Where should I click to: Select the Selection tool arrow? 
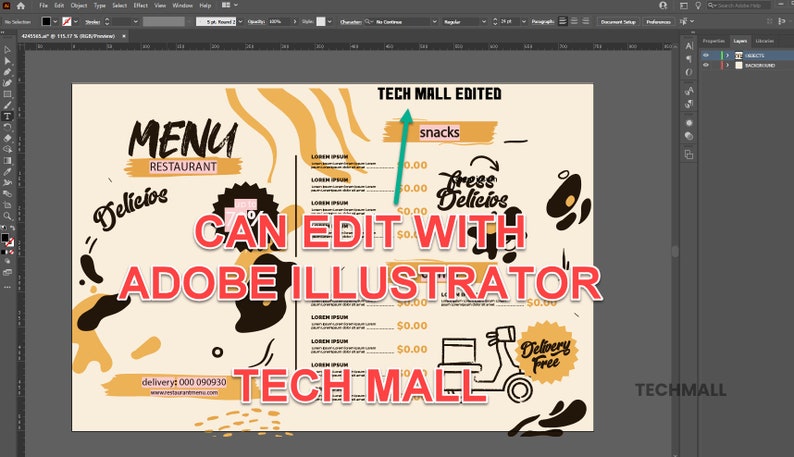coord(7,50)
